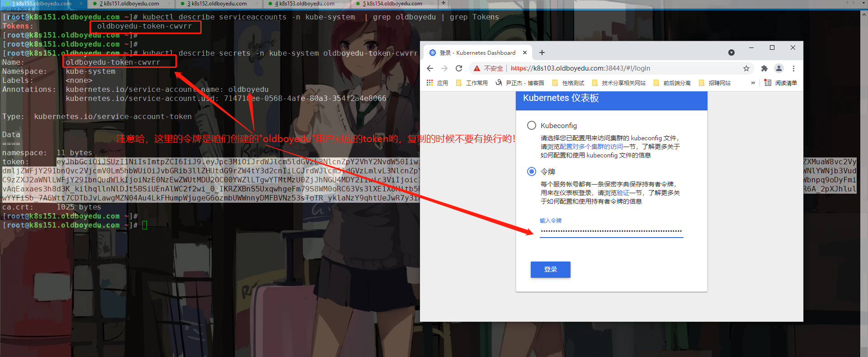Open a new browser tab
Image resolution: width=868 pixels, height=357 pixels.
(542, 52)
